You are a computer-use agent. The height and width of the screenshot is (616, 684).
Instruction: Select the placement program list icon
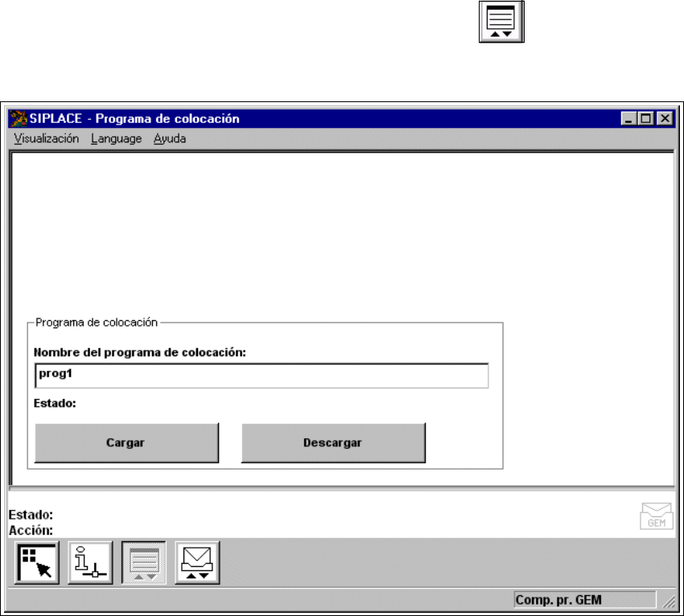click(144, 563)
